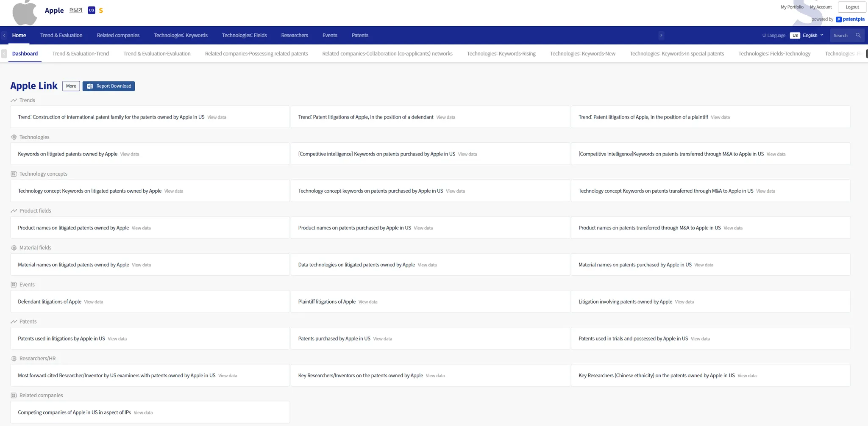Open Product names on patents purchased
868x426 pixels.
click(x=430, y=227)
